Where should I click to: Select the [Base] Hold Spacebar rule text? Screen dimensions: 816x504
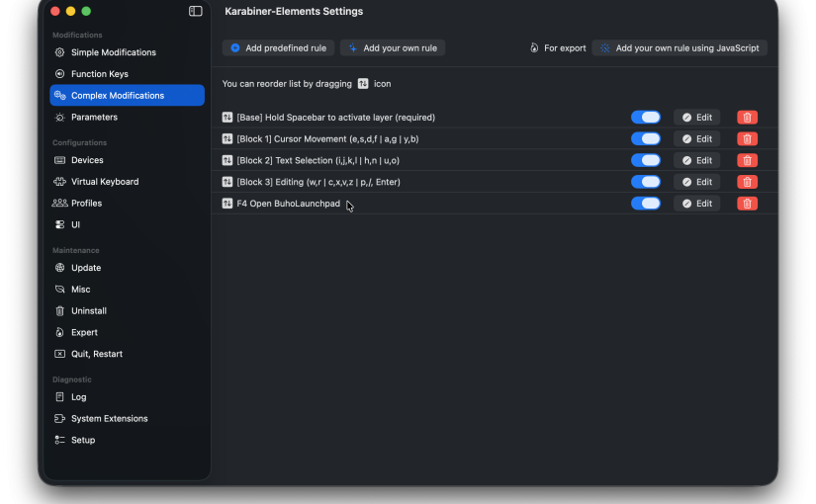335,118
